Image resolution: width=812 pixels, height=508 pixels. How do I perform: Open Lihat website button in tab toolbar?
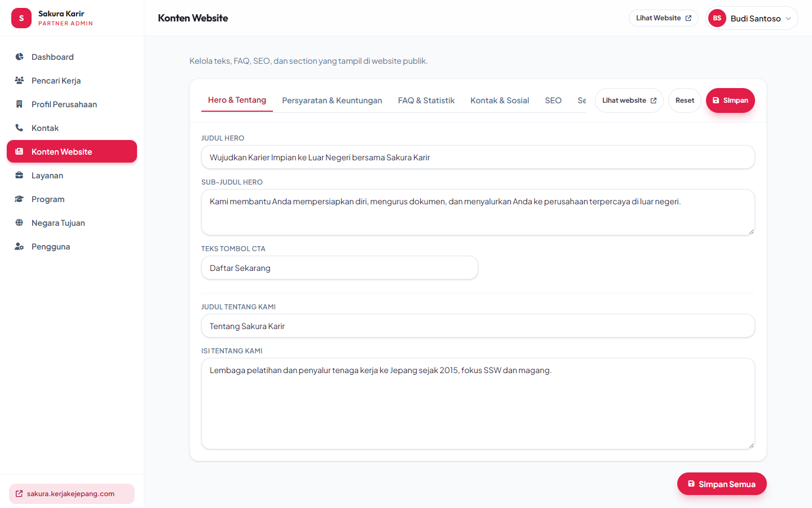click(629, 100)
